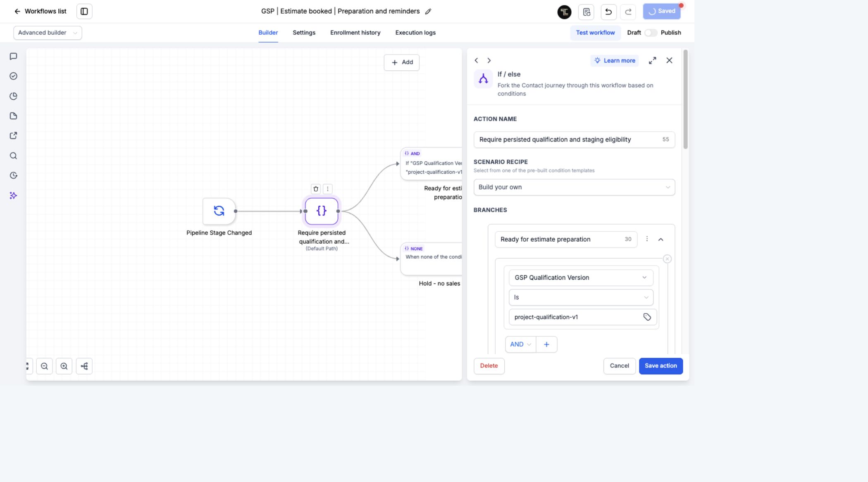The image size is (868, 482).
Task: Open the search icon in left sidebar
Action: tap(13, 156)
